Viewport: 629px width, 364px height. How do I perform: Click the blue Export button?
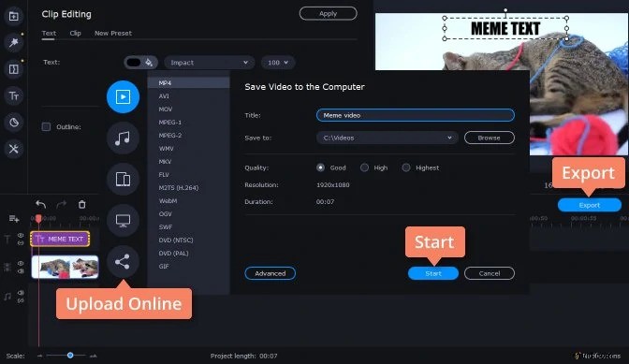click(590, 205)
